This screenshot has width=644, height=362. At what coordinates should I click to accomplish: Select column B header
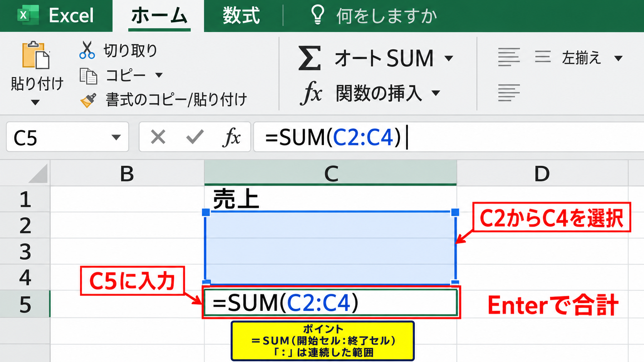click(x=127, y=173)
